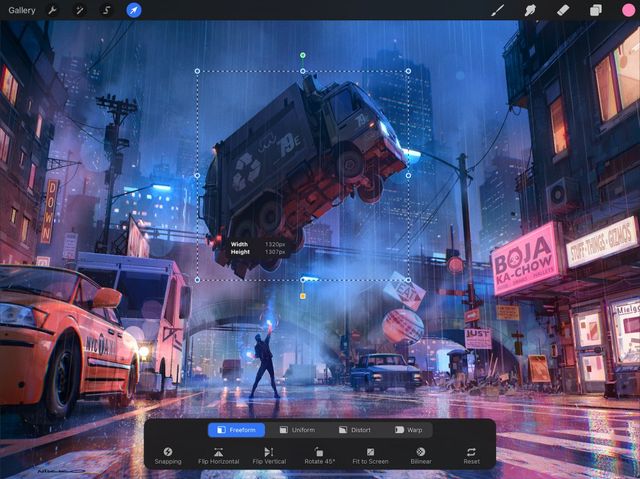Click the top-right transform corner handle
The image size is (640, 479).
408,71
